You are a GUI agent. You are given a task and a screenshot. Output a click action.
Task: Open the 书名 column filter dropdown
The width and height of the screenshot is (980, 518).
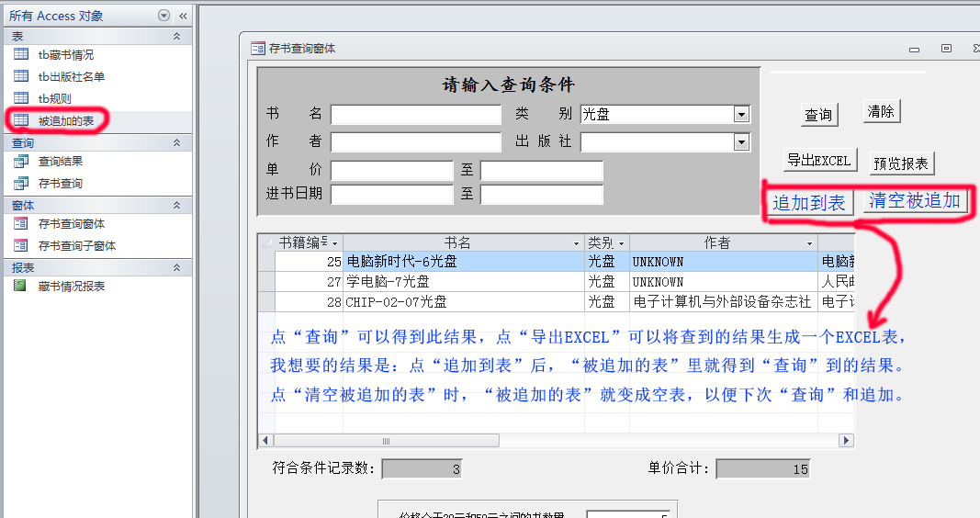click(576, 243)
